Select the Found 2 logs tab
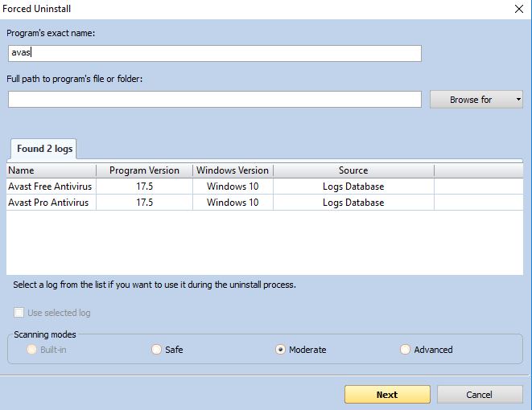Viewport: 532px width, 410px height. tap(44, 149)
